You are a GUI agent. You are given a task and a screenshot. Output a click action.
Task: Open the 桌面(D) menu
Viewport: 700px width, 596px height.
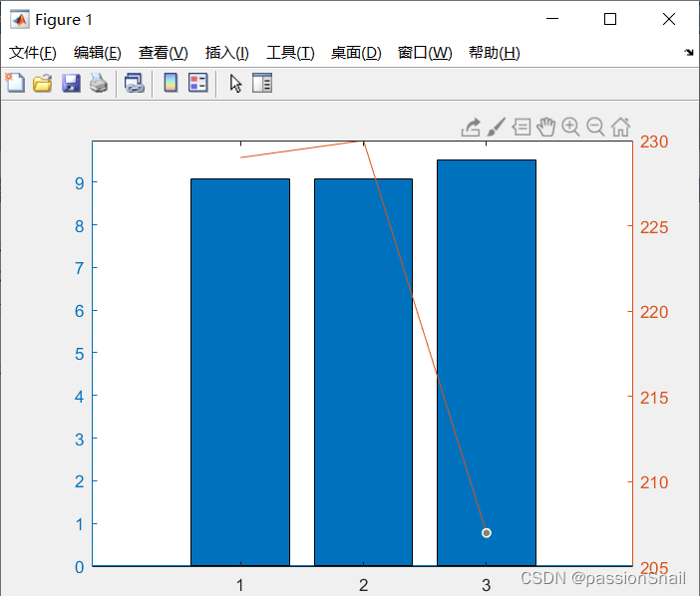click(x=356, y=53)
